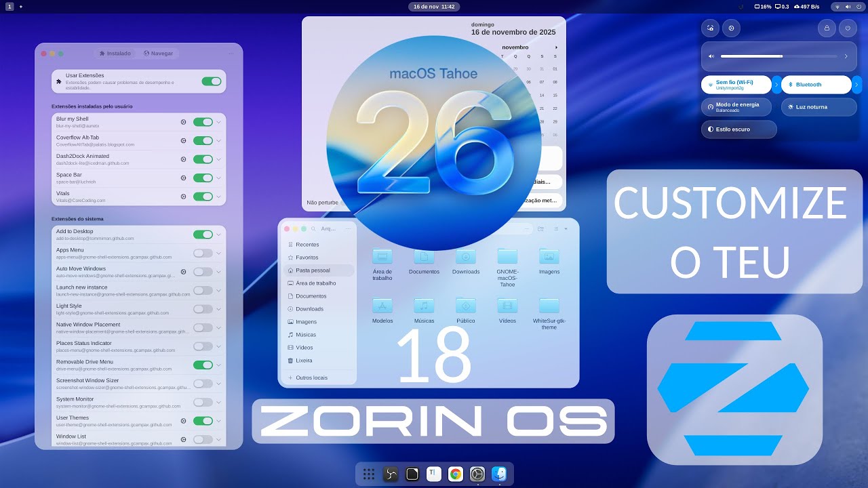Open the black terminal-like square dock icon

pos(412,474)
